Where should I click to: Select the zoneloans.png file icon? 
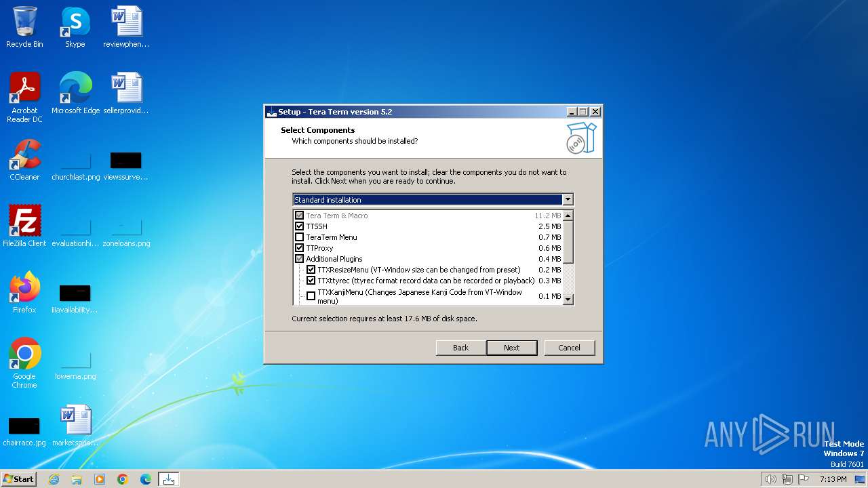coord(126,231)
